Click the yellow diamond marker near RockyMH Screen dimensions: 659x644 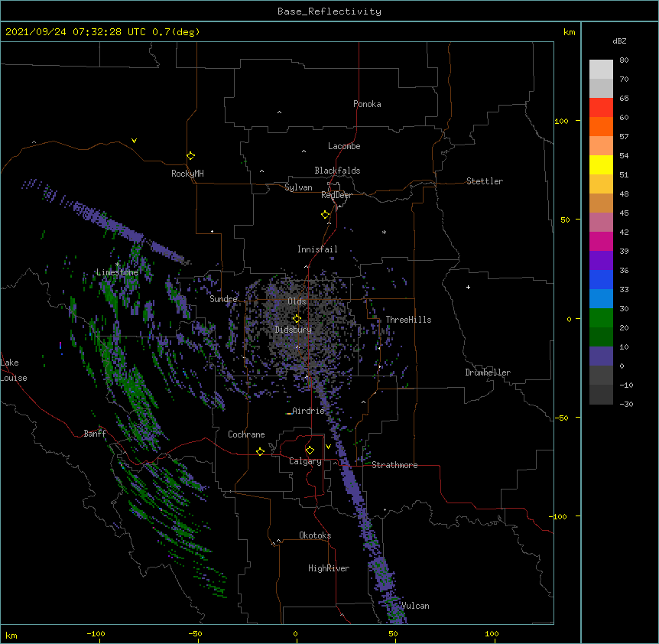click(190, 155)
